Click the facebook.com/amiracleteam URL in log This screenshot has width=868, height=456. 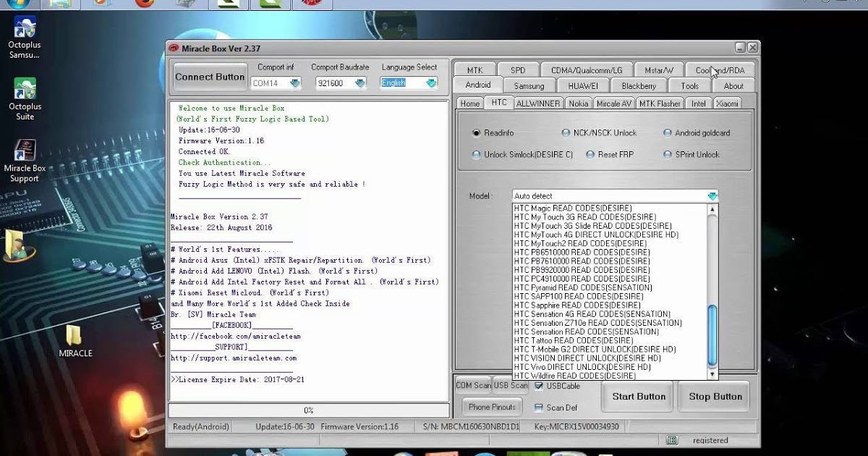236,337
